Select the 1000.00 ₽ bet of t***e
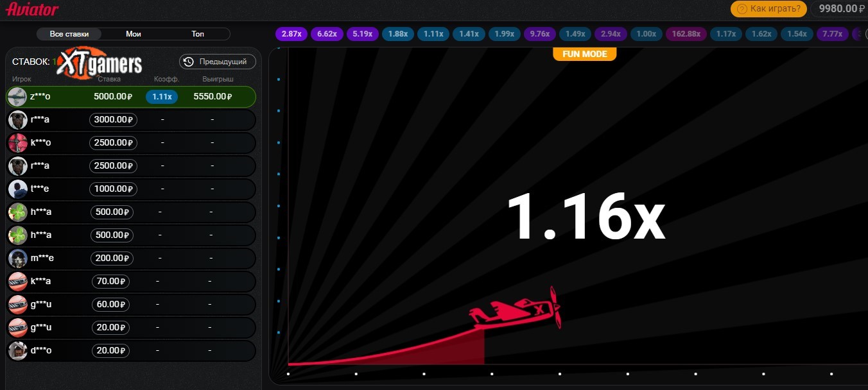This screenshot has height=390, width=868. point(113,189)
